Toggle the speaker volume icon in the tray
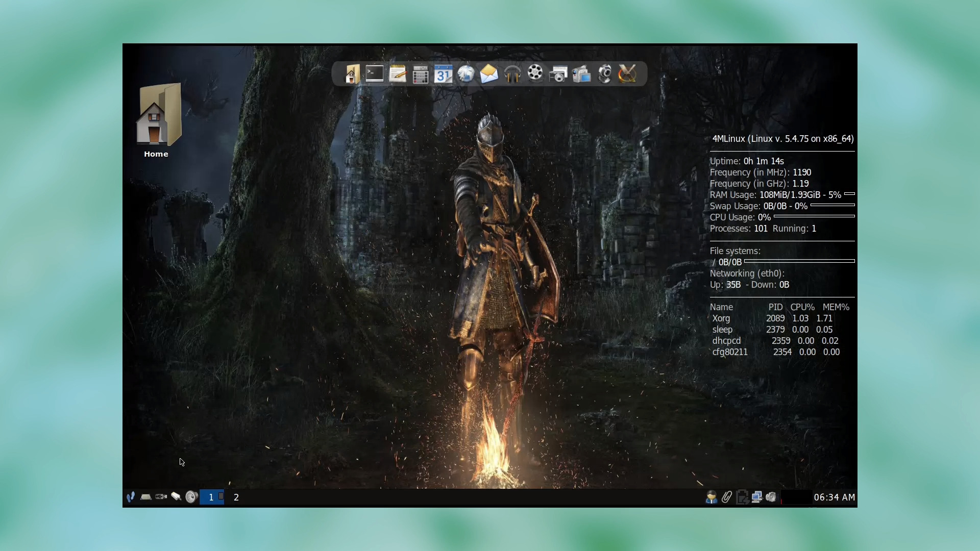This screenshot has height=551, width=980. pos(771,497)
